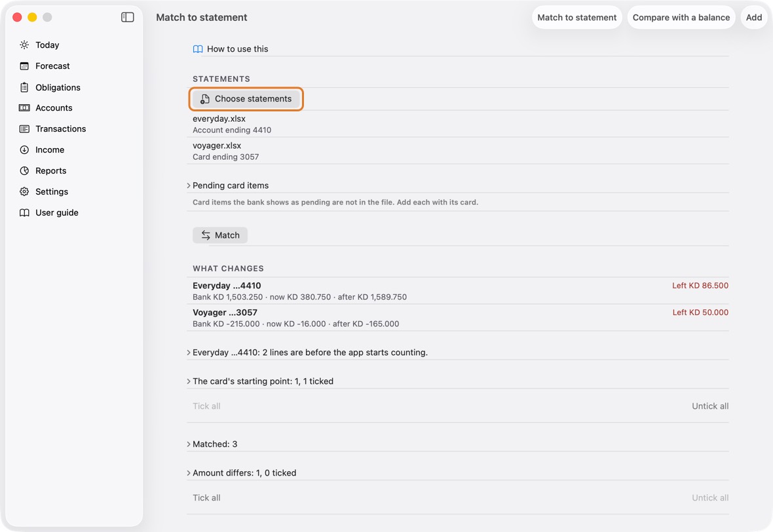The height and width of the screenshot is (532, 773).
Task: Click Account ending 4410 text
Action: pyautogui.click(x=232, y=130)
